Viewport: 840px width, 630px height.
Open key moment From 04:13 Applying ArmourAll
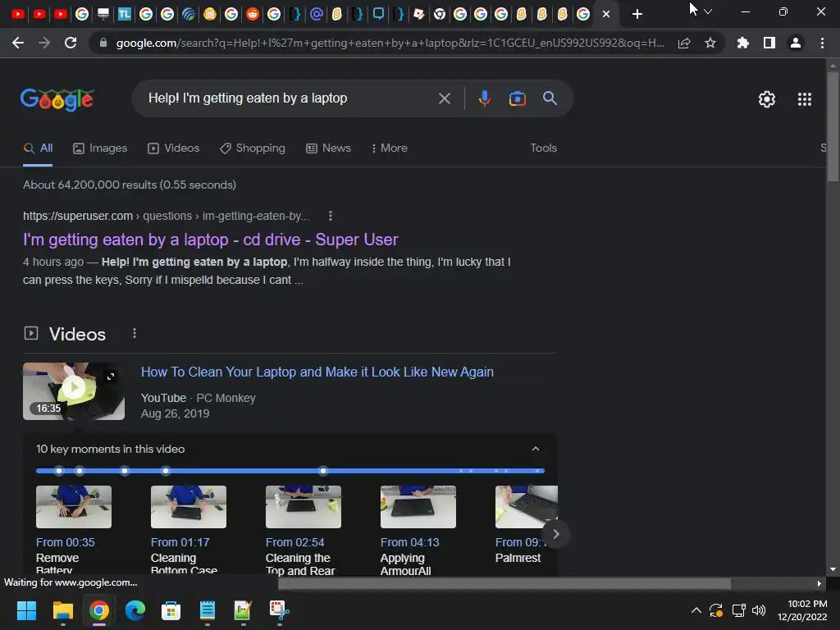click(418, 530)
